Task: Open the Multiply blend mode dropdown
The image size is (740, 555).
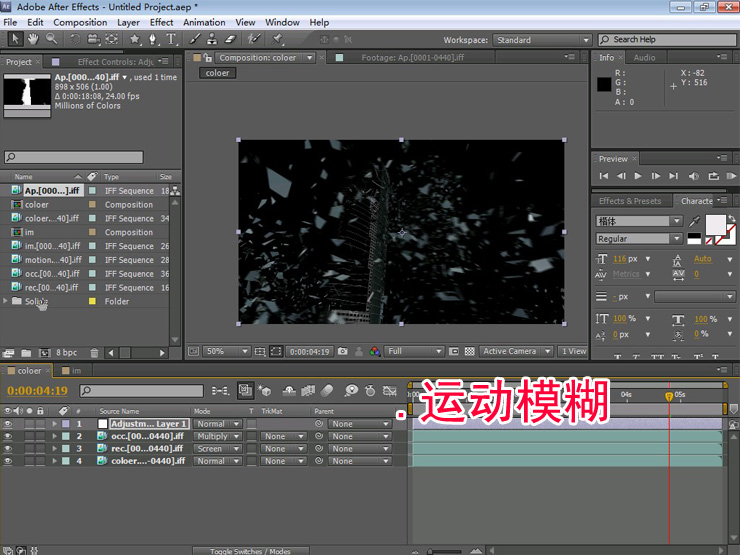Action: (217, 437)
